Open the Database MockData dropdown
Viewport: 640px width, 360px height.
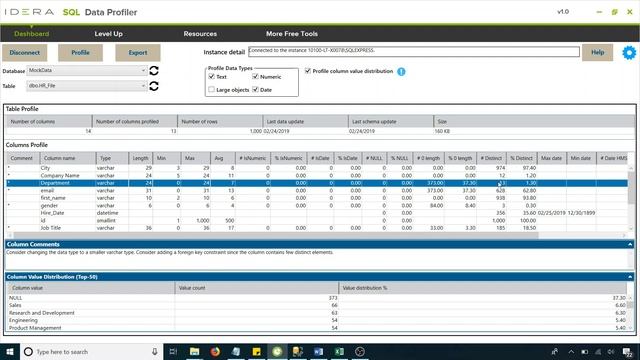pos(87,70)
